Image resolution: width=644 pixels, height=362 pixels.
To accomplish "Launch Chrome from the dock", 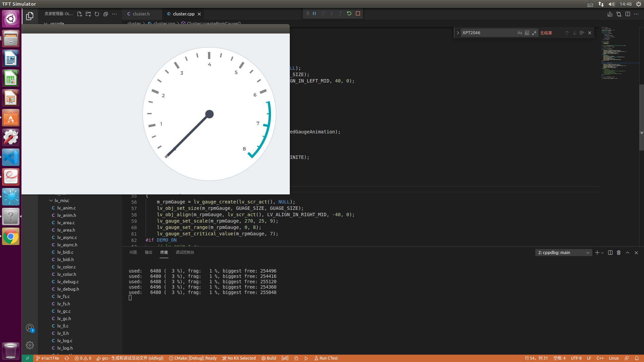I will tap(11, 236).
